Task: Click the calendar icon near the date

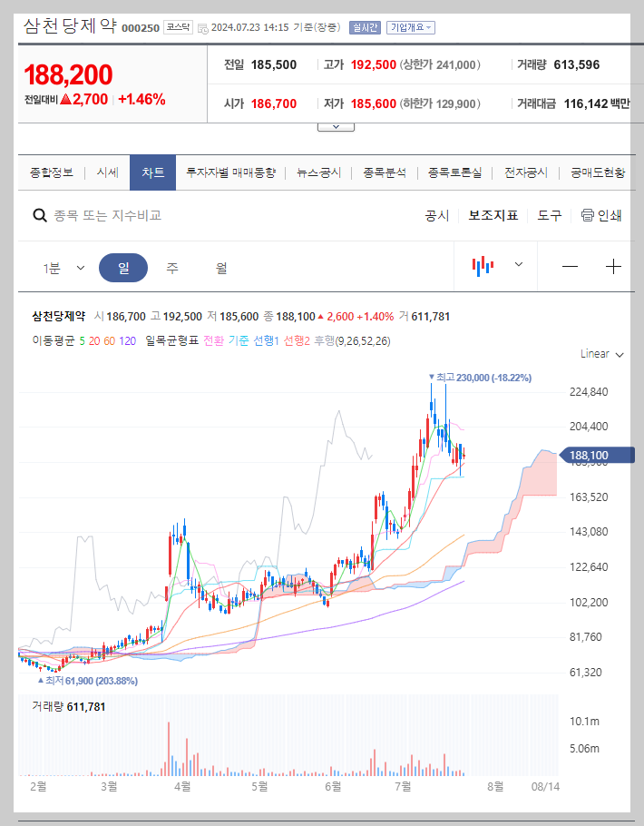Action: tap(203, 28)
